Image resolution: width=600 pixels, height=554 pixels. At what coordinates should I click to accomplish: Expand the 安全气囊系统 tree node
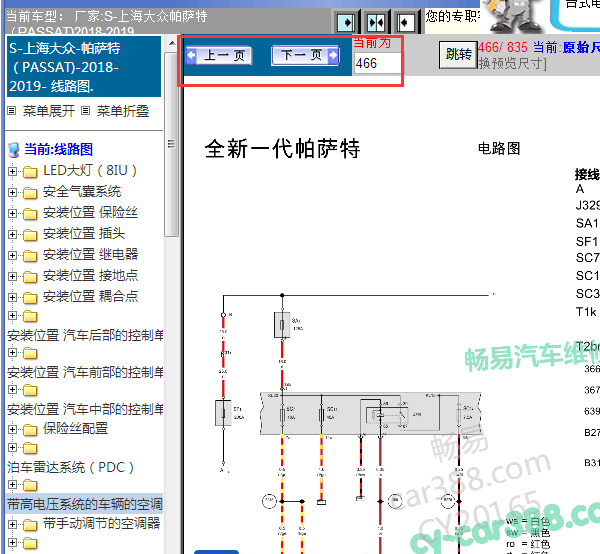pos(12,192)
